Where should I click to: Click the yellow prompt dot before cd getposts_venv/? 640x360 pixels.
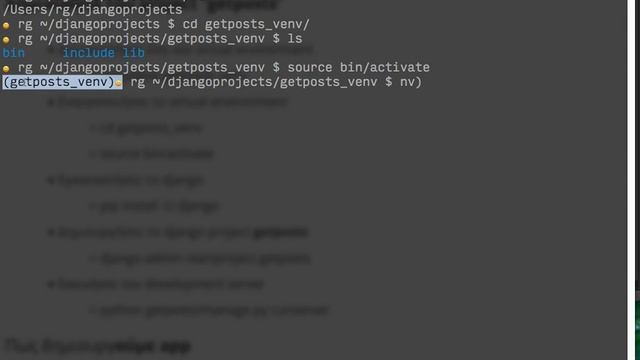click(6, 25)
